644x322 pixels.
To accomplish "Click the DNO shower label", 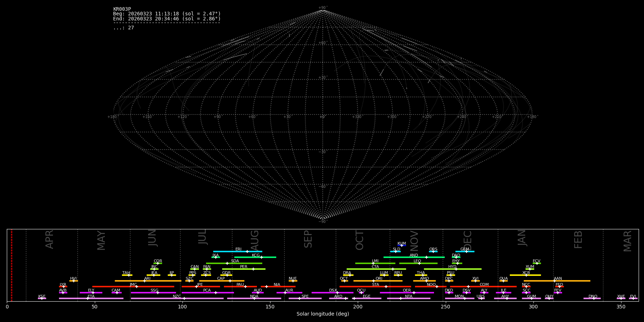I will click(593, 297).
